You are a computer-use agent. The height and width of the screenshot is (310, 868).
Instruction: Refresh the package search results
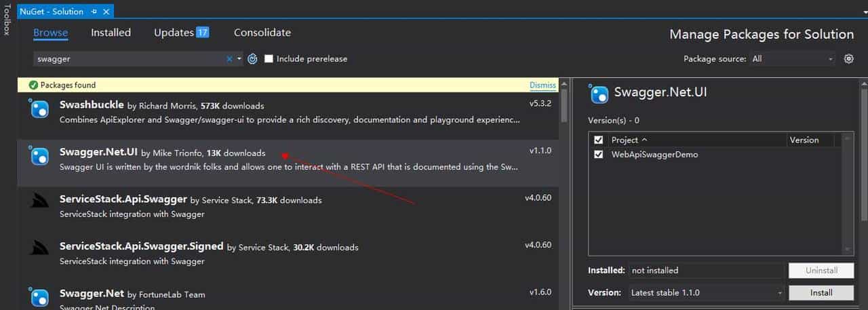click(x=252, y=59)
